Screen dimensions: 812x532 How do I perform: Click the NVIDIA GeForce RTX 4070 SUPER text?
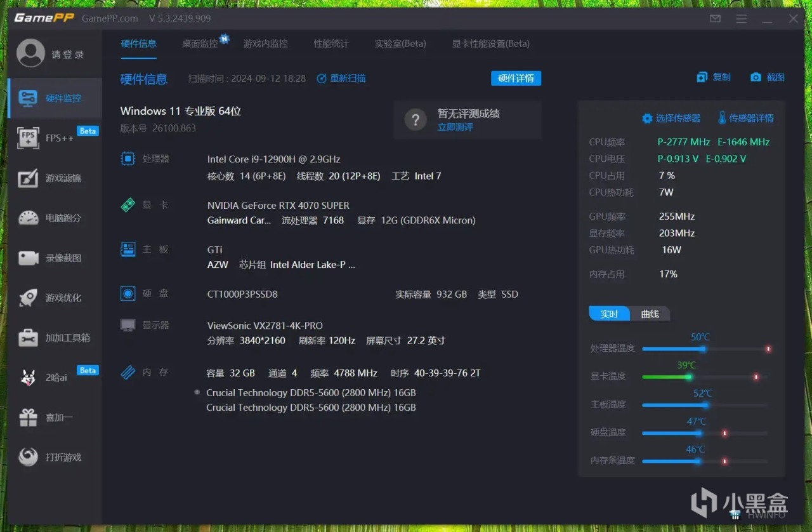[278, 205]
